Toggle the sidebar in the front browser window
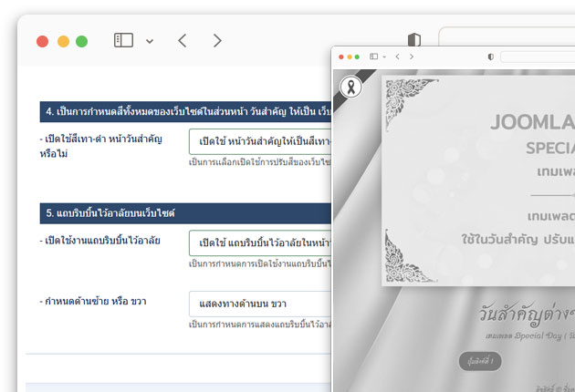Viewport: 575px width, 392px height. (374, 57)
